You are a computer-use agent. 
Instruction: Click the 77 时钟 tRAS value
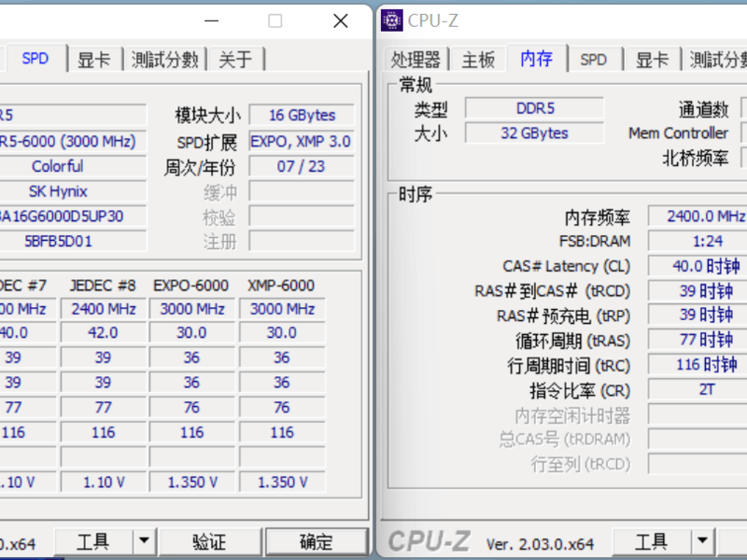pyautogui.click(x=698, y=341)
